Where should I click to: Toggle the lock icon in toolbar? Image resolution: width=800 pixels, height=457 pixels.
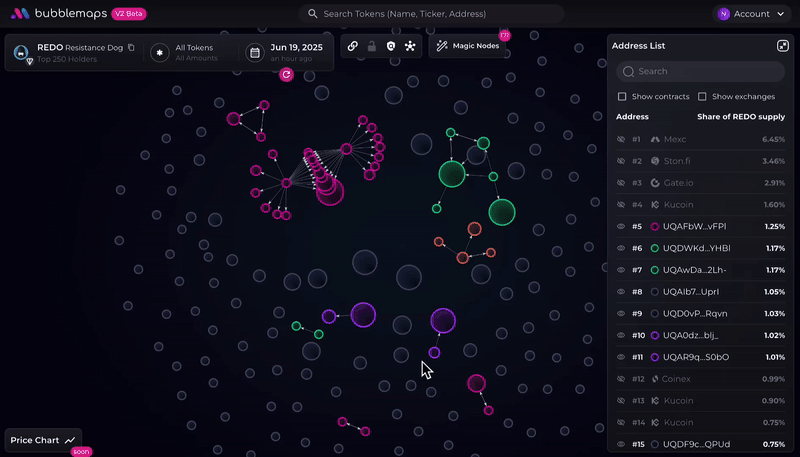coord(372,46)
